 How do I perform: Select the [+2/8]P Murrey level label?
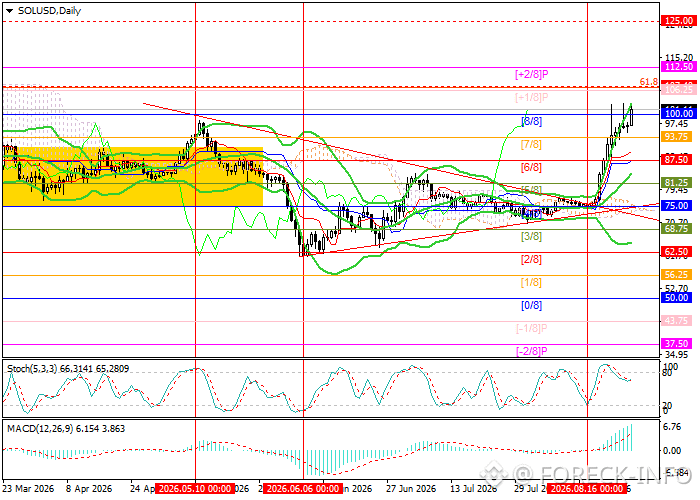[531, 74]
